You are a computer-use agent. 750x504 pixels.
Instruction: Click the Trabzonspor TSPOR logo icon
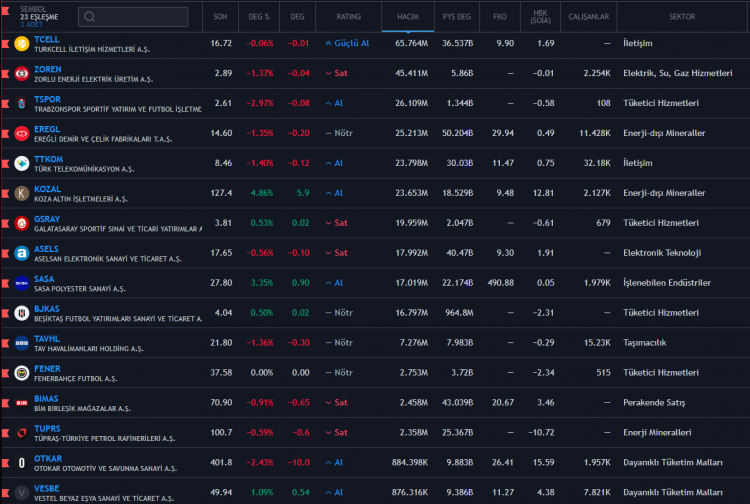[x=22, y=103]
